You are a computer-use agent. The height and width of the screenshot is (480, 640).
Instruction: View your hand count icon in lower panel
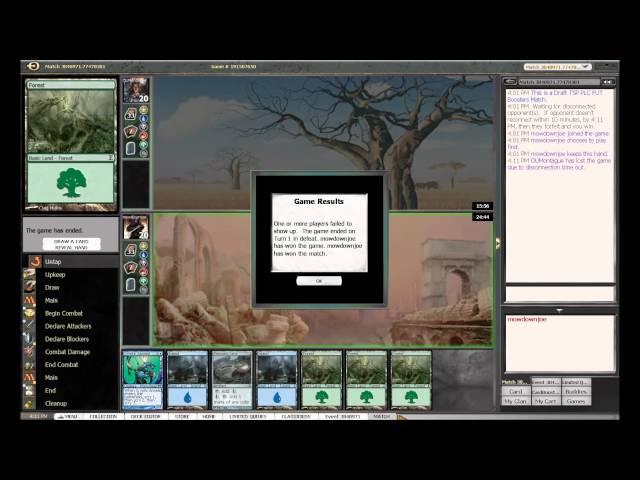click(131, 268)
